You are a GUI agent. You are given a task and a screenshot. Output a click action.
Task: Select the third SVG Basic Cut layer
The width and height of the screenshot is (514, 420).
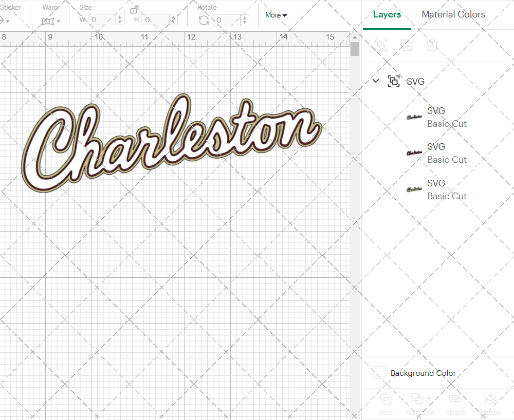pos(438,189)
